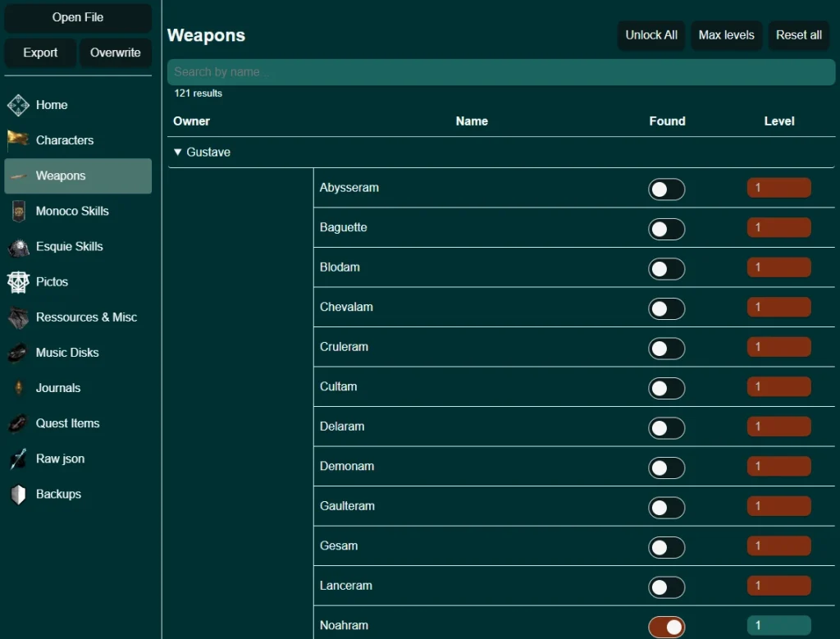Collapse the Gustave owner group
The image size is (840, 639).
pos(178,153)
